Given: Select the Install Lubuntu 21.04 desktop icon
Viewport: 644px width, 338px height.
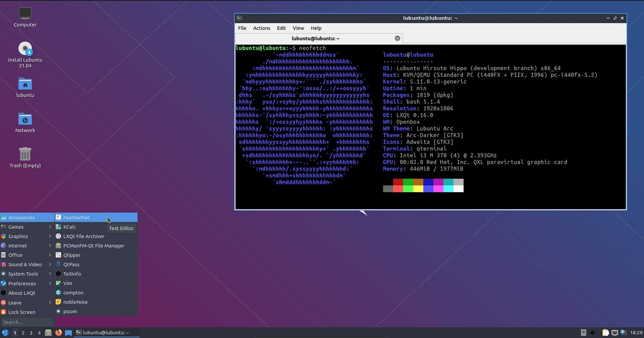Looking at the screenshot, I should [25, 49].
